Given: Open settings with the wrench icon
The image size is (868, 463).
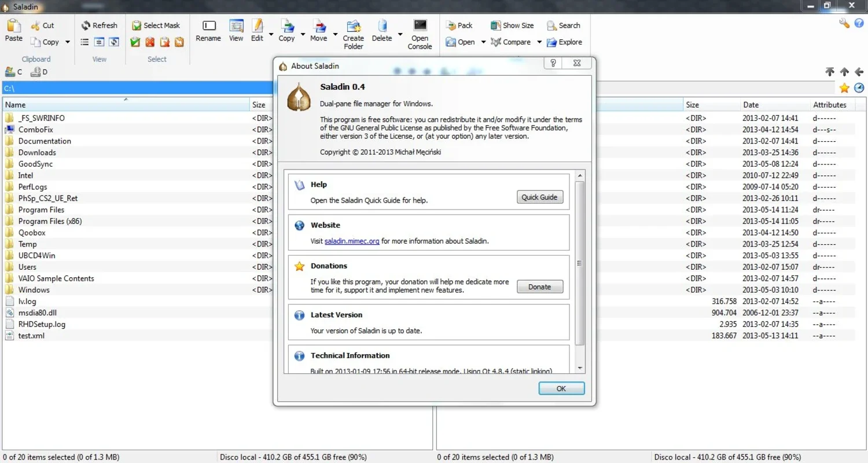Looking at the screenshot, I should pyautogui.click(x=844, y=23).
